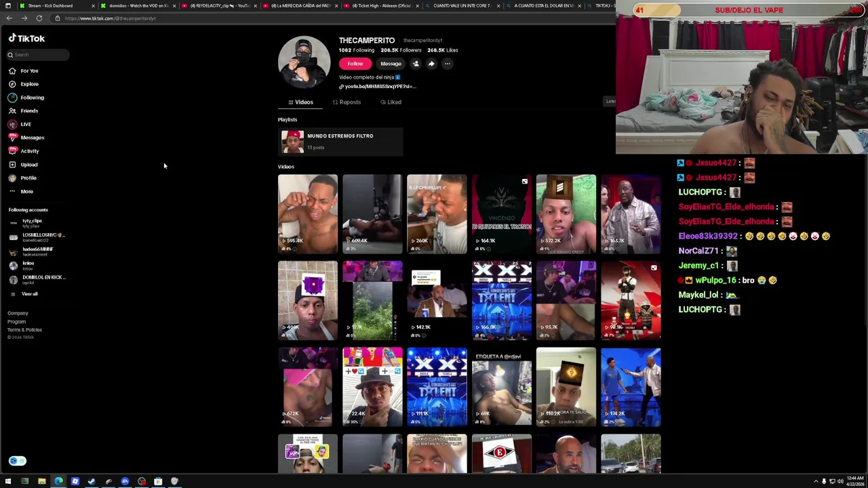Open the video with 166.8K views
The width and height of the screenshot is (868, 488).
point(502,300)
